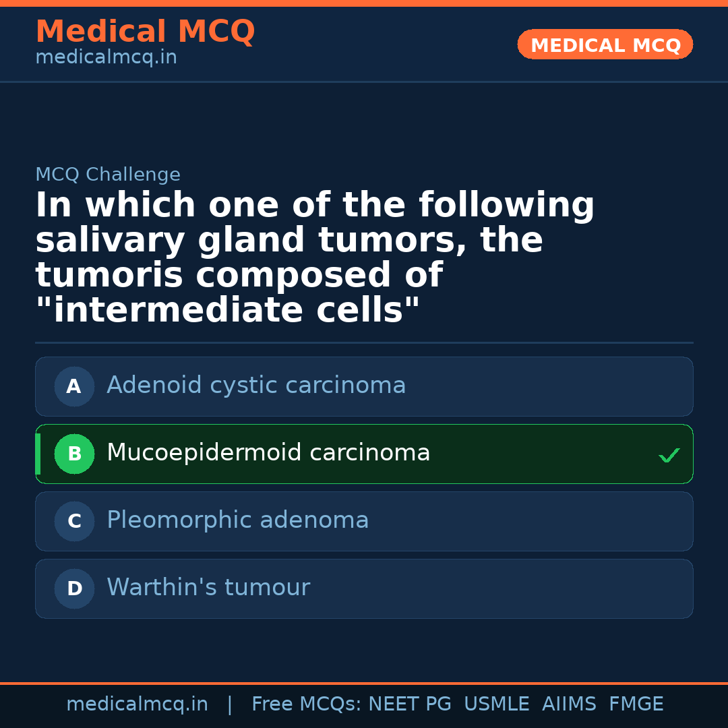Select the FMGE footer item

pyautogui.click(x=636, y=704)
